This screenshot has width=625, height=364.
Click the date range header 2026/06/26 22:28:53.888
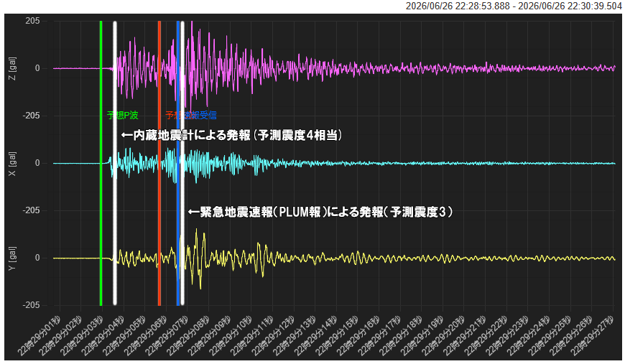(x=458, y=6)
